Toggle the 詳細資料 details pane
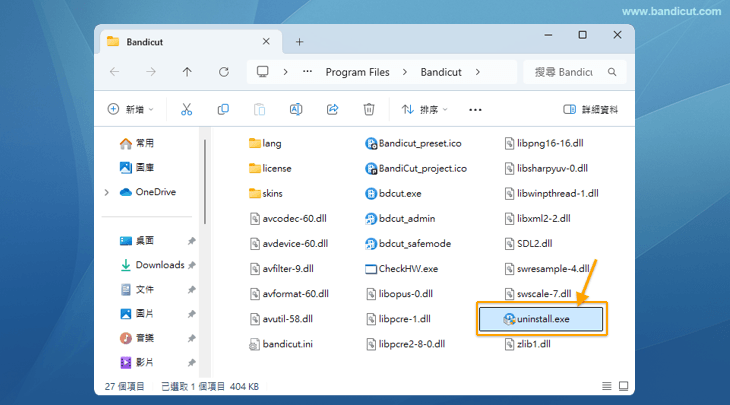This screenshot has width=730, height=405. (590, 109)
